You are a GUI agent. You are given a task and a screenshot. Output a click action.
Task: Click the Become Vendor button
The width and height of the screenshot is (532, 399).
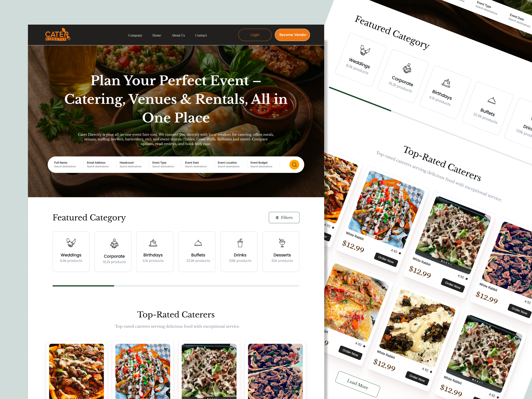click(x=292, y=35)
